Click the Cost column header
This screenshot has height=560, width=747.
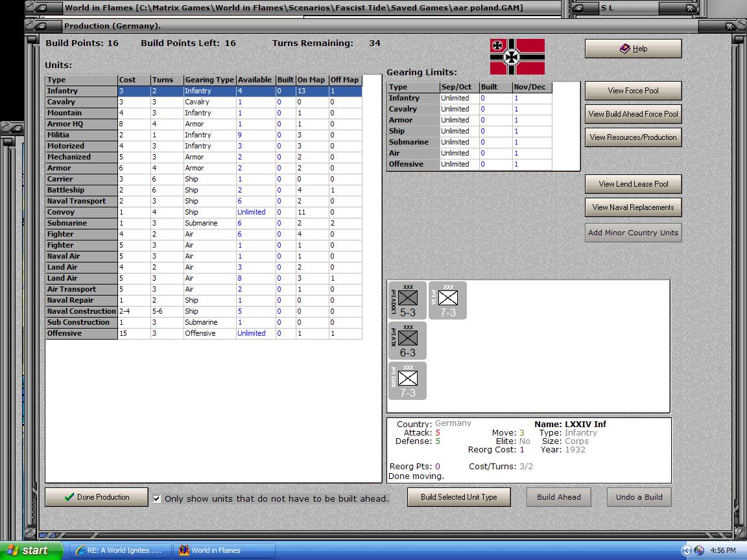(x=134, y=80)
